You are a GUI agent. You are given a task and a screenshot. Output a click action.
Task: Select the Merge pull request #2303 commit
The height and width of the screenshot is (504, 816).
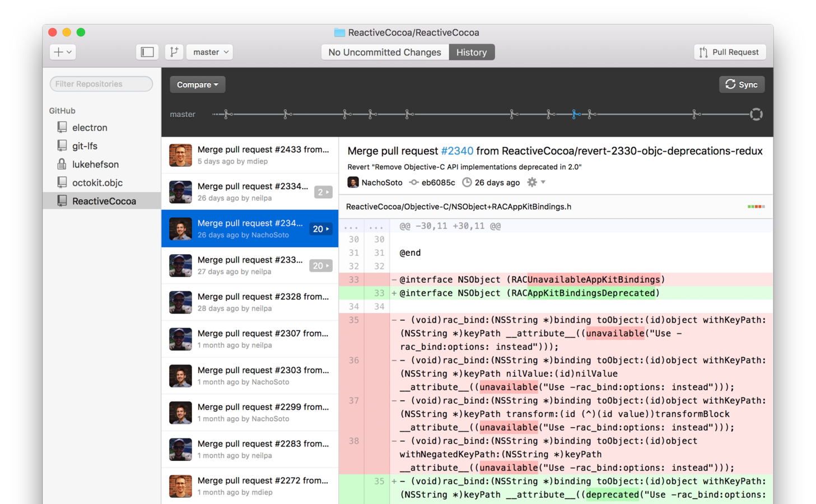click(x=250, y=376)
